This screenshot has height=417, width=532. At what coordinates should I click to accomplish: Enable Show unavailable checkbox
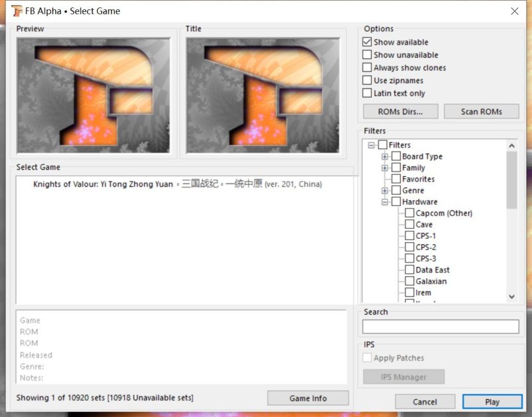point(367,55)
